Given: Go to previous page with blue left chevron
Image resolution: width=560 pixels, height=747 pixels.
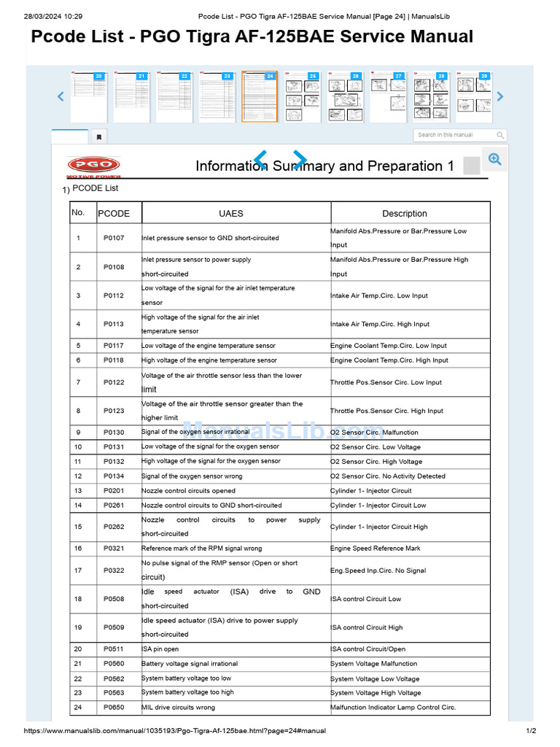Looking at the screenshot, I should point(260,159).
